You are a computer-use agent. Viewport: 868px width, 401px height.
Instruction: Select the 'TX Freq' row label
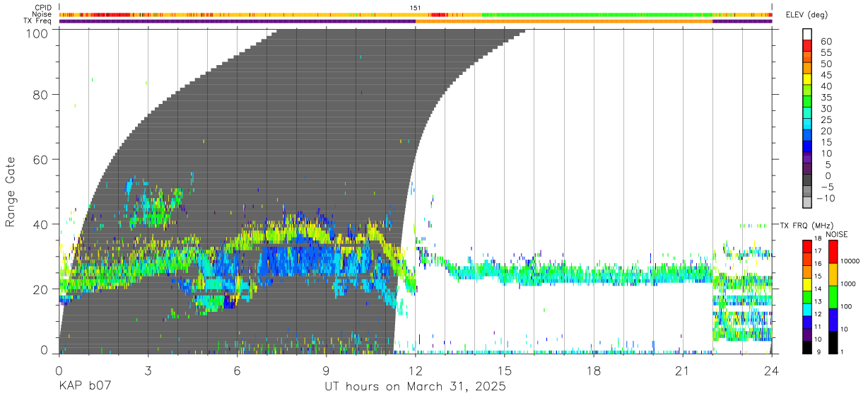pos(39,21)
